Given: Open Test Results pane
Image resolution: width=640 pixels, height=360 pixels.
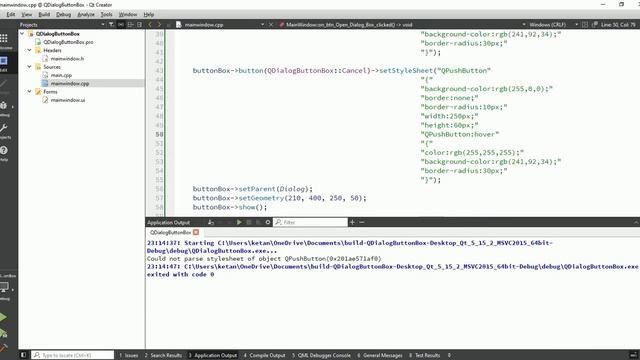Looking at the screenshot, I should tap(424, 355).
